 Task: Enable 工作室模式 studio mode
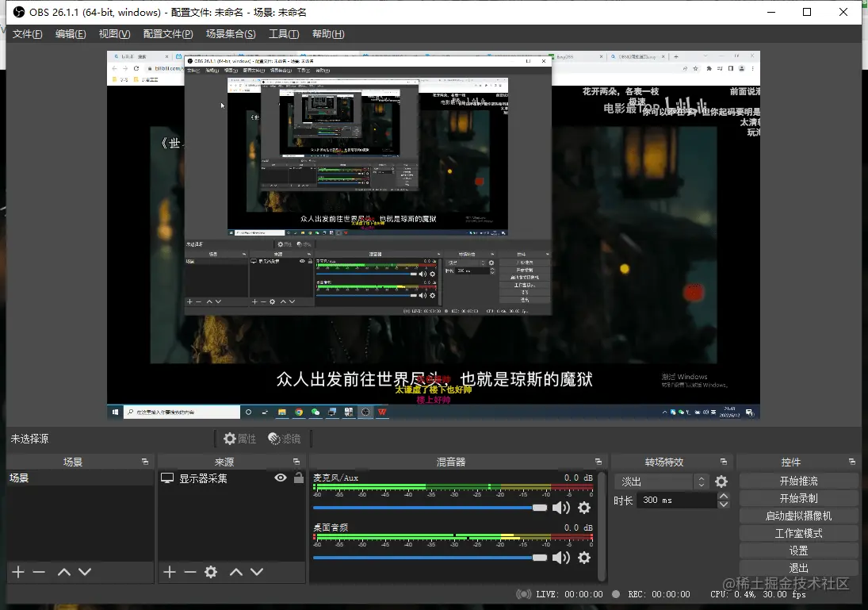pyautogui.click(x=798, y=533)
